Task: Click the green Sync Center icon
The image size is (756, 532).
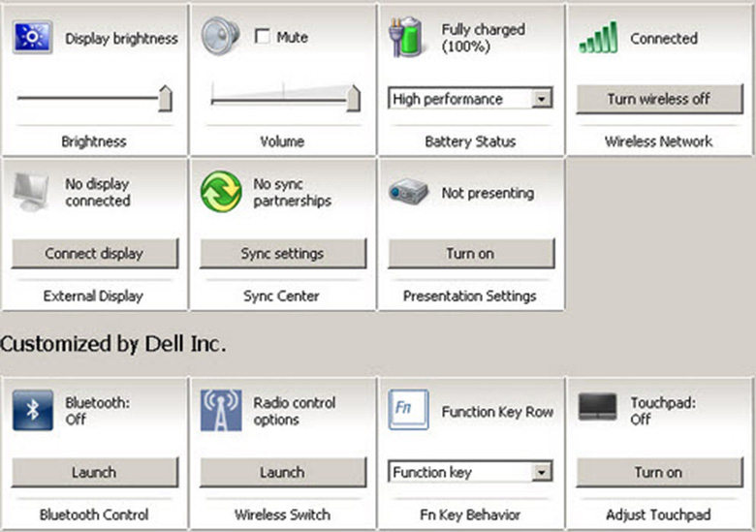Action: click(x=221, y=191)
